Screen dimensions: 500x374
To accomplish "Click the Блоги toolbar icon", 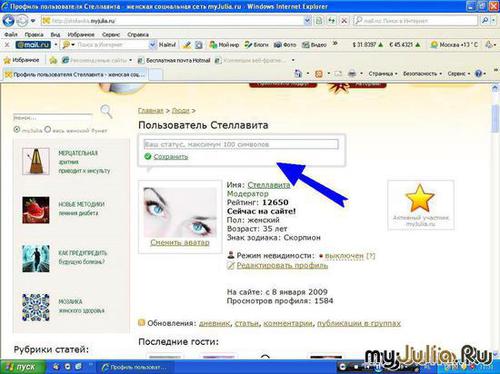I will click(256, 45).
